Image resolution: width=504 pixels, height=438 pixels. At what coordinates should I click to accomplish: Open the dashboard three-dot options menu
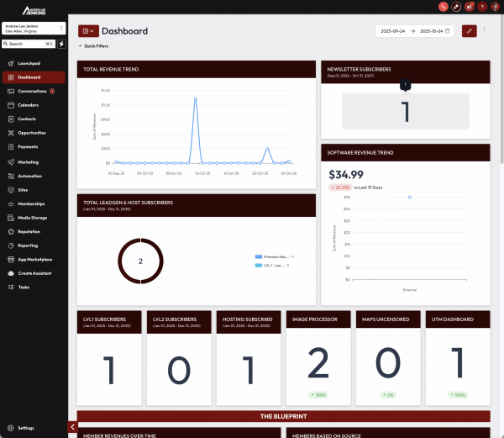[484, 30]
